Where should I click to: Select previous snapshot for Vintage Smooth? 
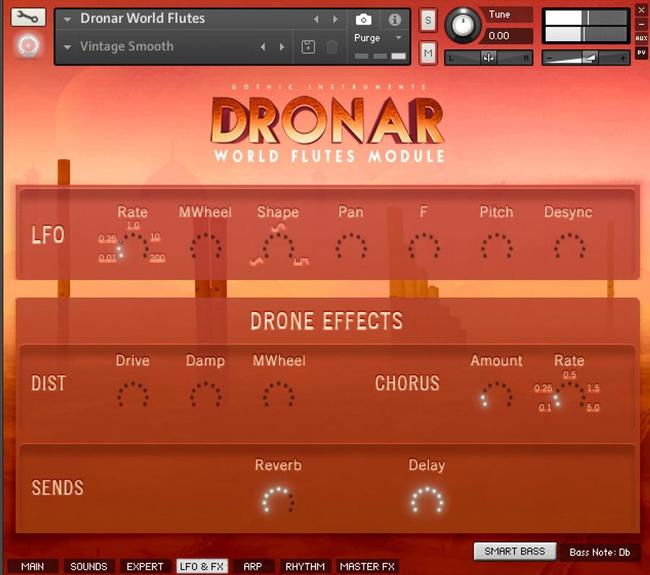263,47
